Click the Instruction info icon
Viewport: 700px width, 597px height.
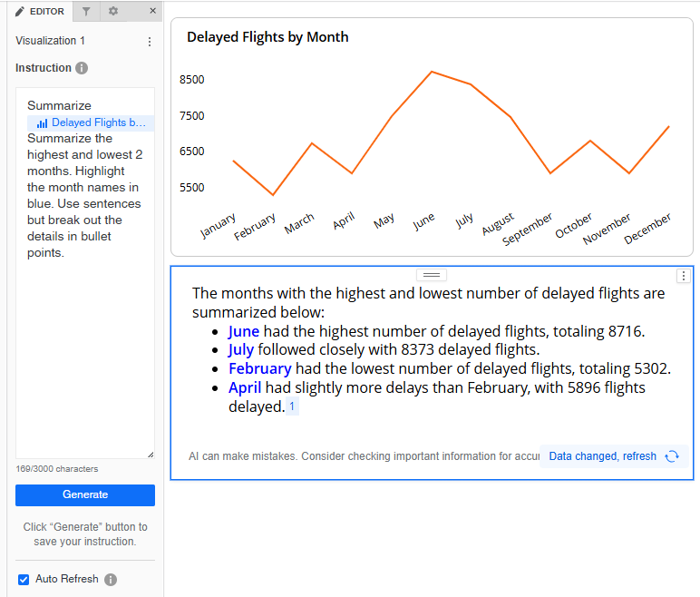[82, 68]
